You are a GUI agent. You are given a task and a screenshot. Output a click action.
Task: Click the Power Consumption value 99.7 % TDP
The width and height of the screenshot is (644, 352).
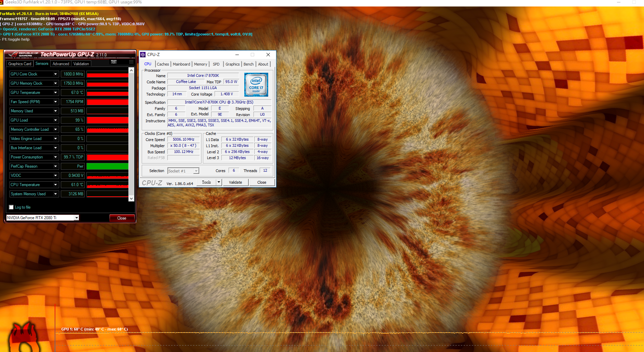tap(73, 157)
